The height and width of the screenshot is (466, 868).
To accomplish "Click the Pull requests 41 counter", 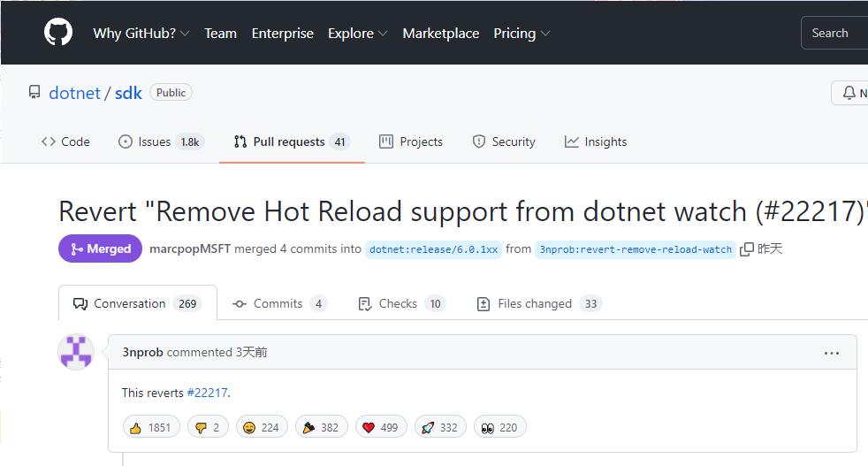I will [x=340, y=141].
